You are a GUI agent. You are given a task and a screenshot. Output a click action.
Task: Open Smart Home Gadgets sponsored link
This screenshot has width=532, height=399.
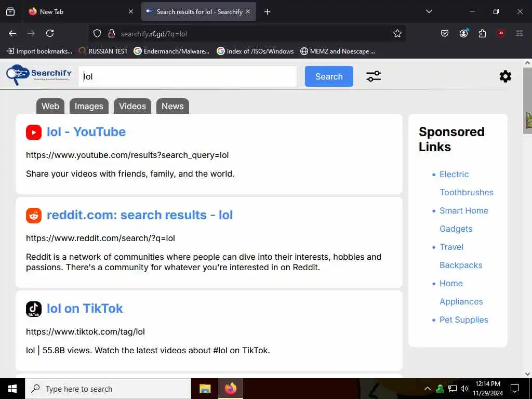[464, 220]
